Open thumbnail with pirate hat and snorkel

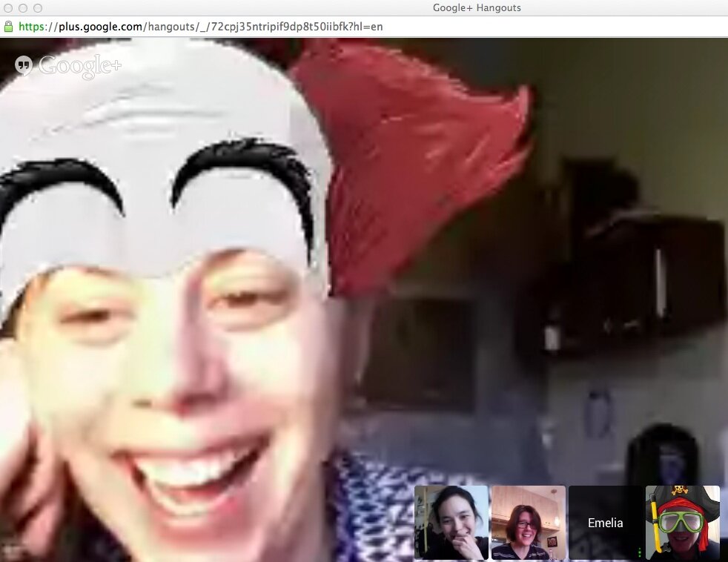point(683,523)
